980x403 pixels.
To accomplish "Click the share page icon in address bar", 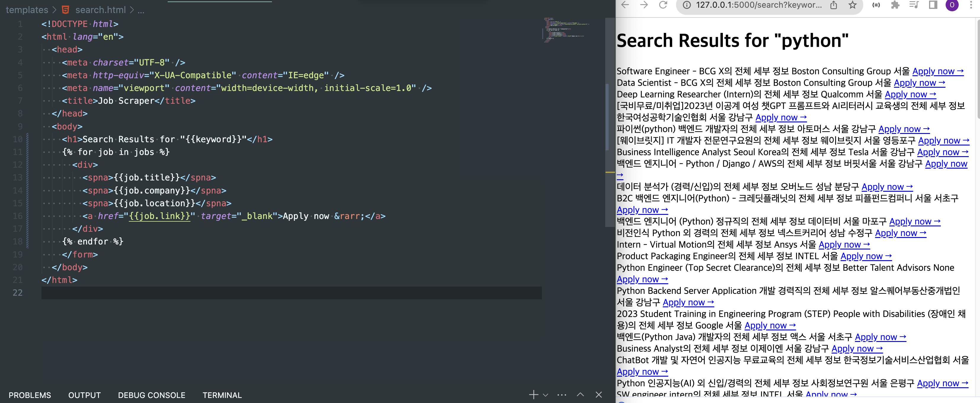I will coord(834,5).
